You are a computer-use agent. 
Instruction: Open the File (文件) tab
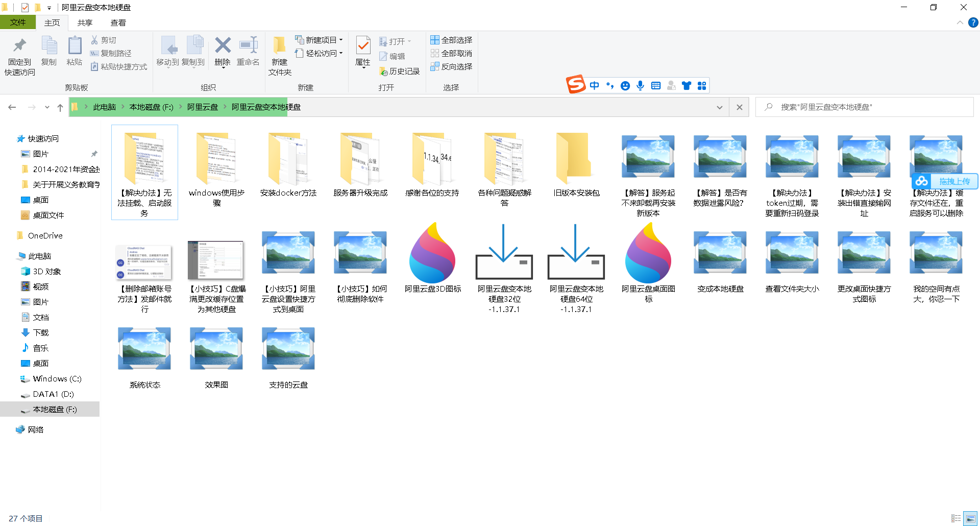(x=18, y=22)
